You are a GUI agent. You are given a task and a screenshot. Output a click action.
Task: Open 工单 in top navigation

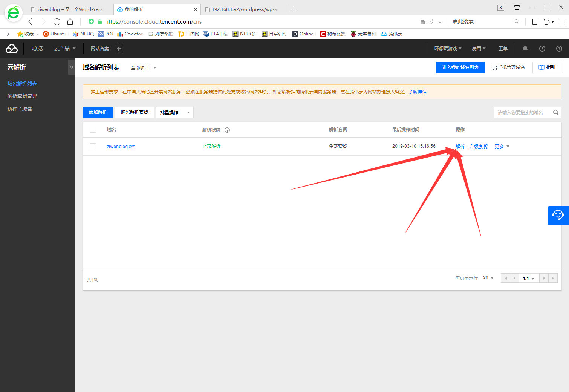tap(503, 48)
